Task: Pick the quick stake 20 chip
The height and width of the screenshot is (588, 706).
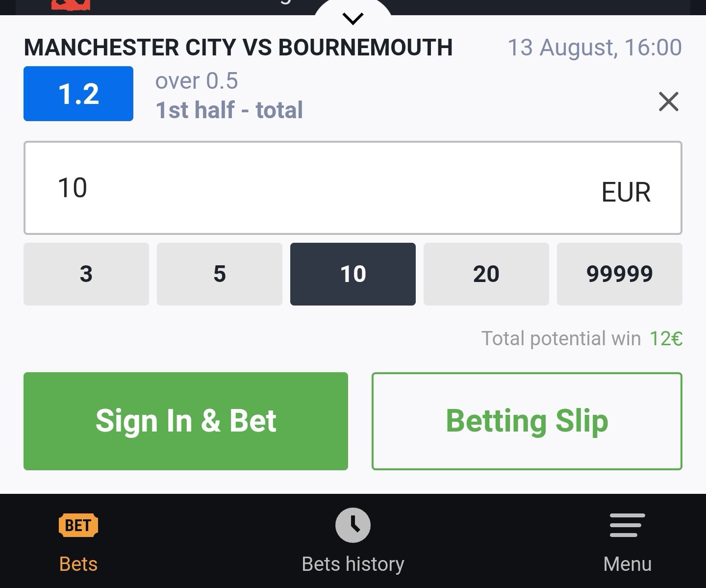Action: [x=486, y=274]
